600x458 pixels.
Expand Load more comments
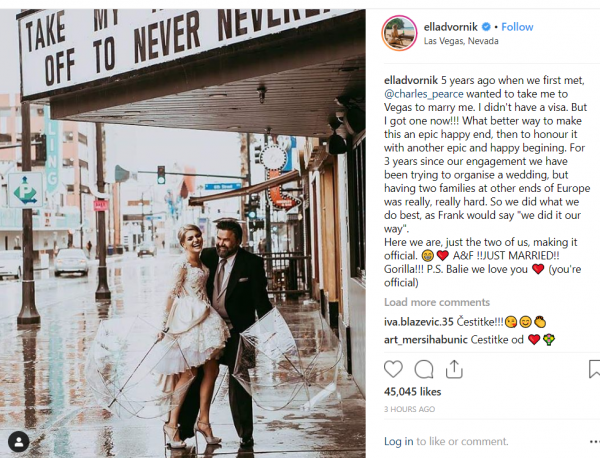click(437, 302)
